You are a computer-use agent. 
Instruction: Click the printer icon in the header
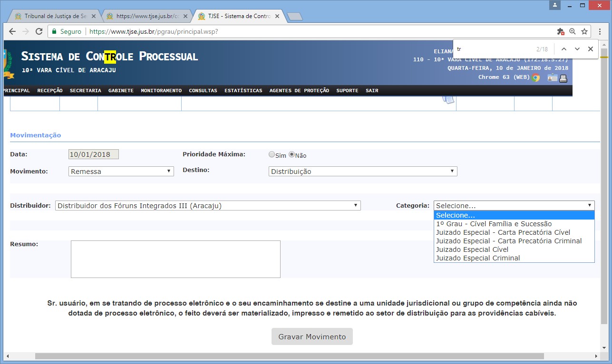pyautogui.click(x=563, y=77)
